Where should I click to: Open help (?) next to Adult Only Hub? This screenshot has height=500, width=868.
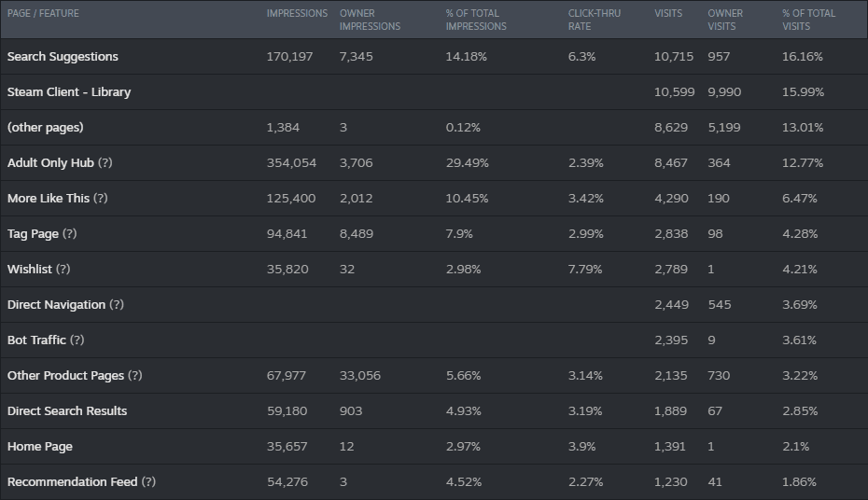[105, 162]
